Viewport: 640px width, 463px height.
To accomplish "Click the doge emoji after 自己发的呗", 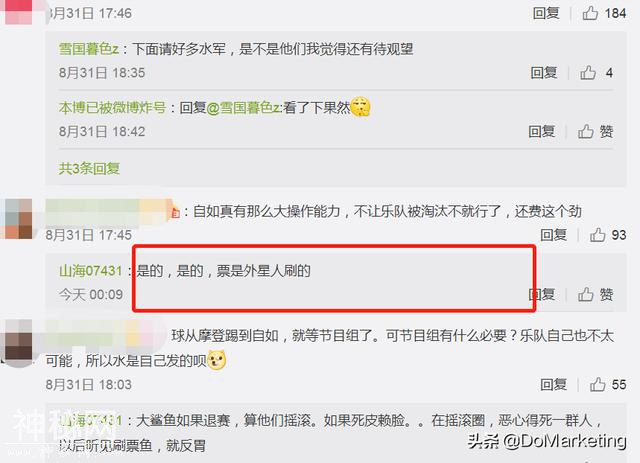I will pos(217,360).
